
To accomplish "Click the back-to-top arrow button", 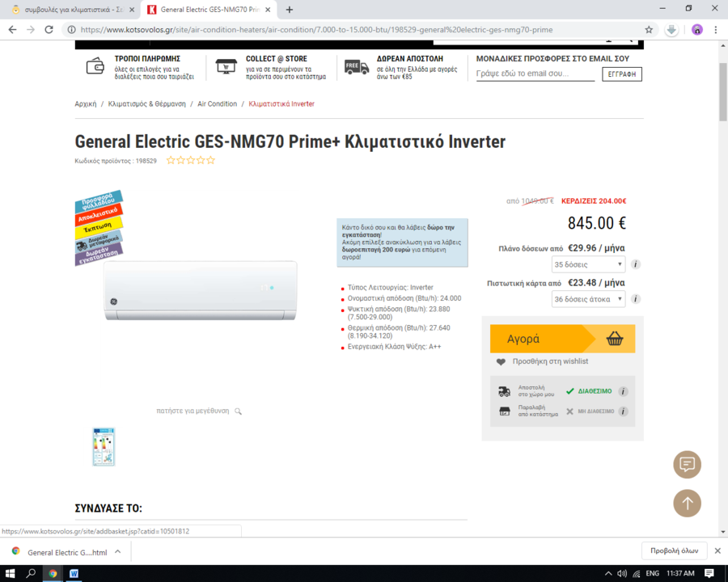I will coord(687,503).
